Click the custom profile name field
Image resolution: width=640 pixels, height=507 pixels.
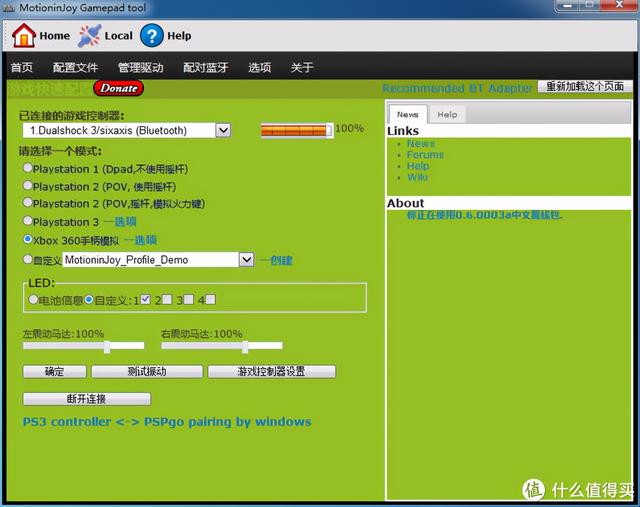(x=150, y=260)
